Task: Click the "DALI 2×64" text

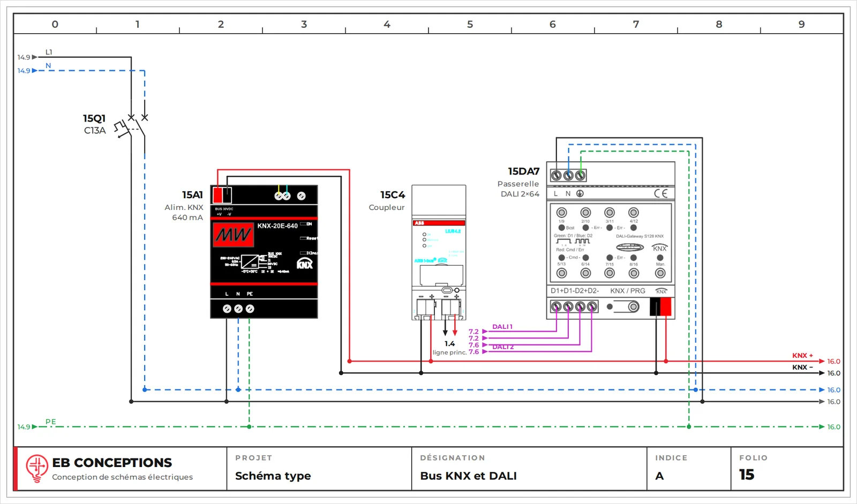Action: [520, 194]
